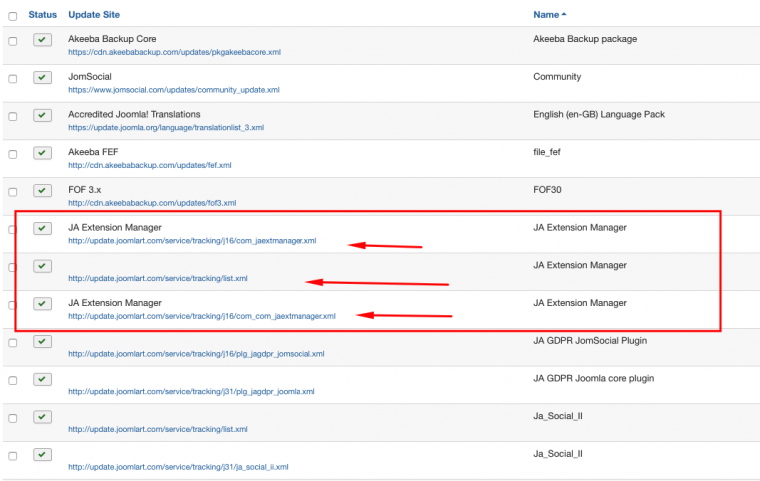Select the Akeeba Backup Core row checkbox
This screenshot has width=760, height=481.
(x=13, y=41)
